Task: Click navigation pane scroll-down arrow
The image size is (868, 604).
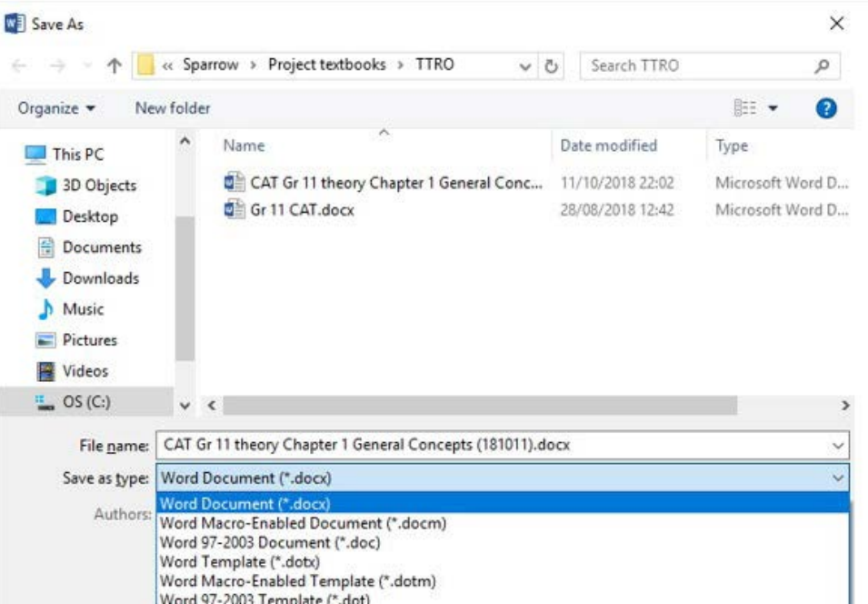Action: (185, 406)
